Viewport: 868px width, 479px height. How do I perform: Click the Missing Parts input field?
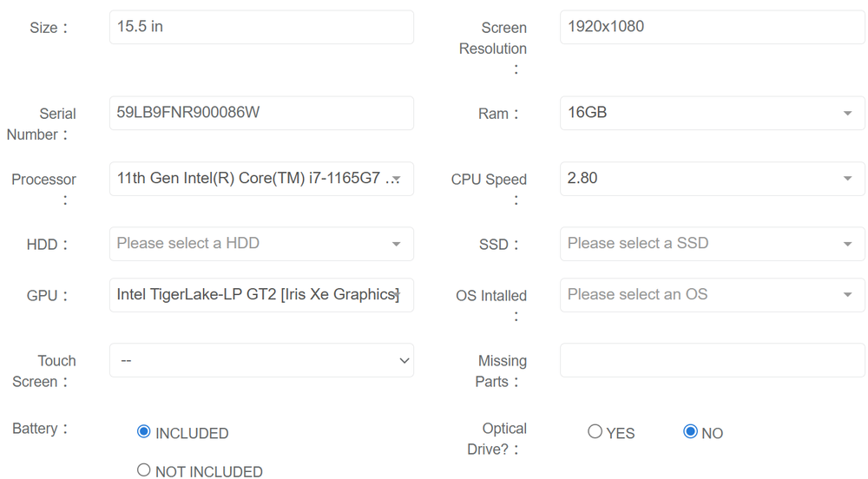712,360
